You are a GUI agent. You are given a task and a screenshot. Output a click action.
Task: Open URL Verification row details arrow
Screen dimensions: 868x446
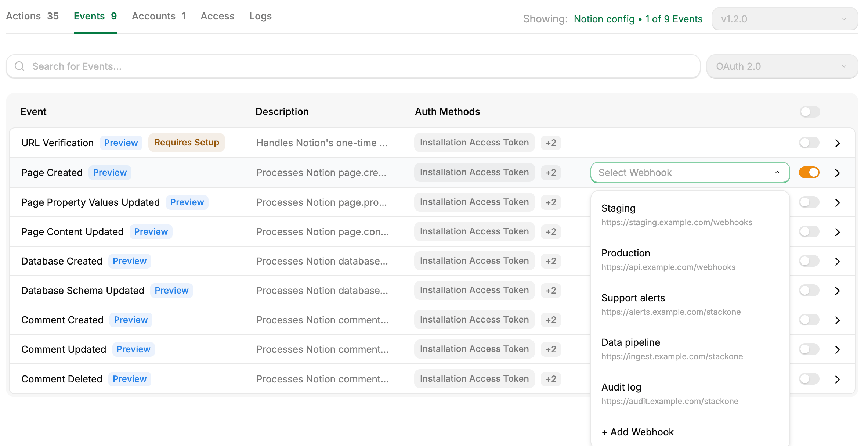[837, 143]
